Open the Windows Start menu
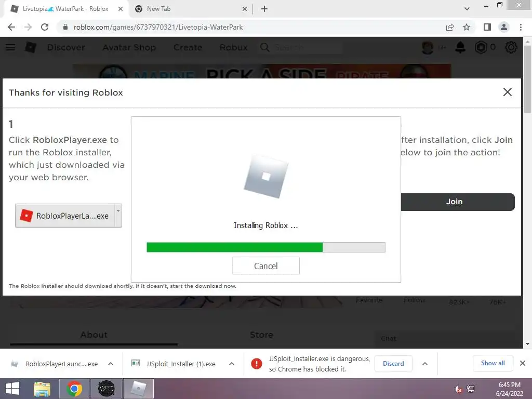 [12, 389]
